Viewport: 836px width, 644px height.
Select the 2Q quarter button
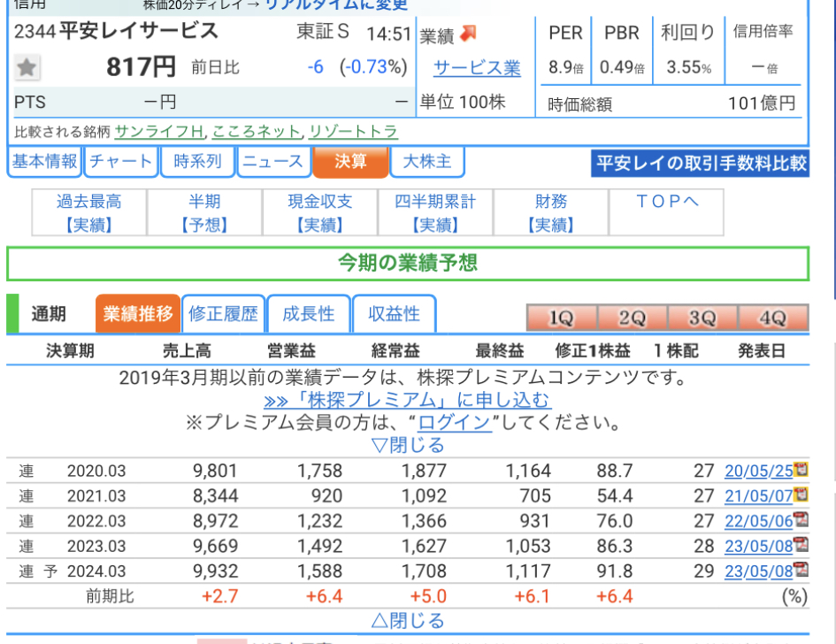point(633,318)
